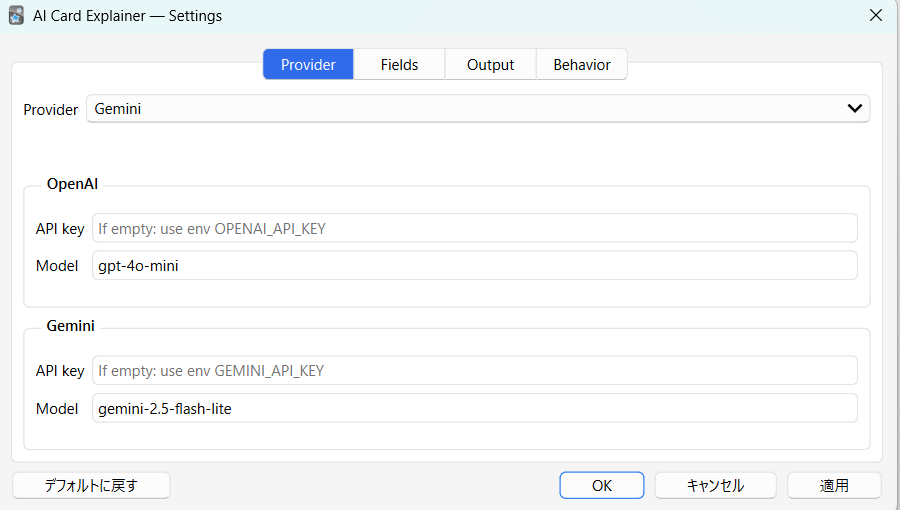Open the Fields tab
The height and width of the screenshot is (510, 900).
point(399,65)
